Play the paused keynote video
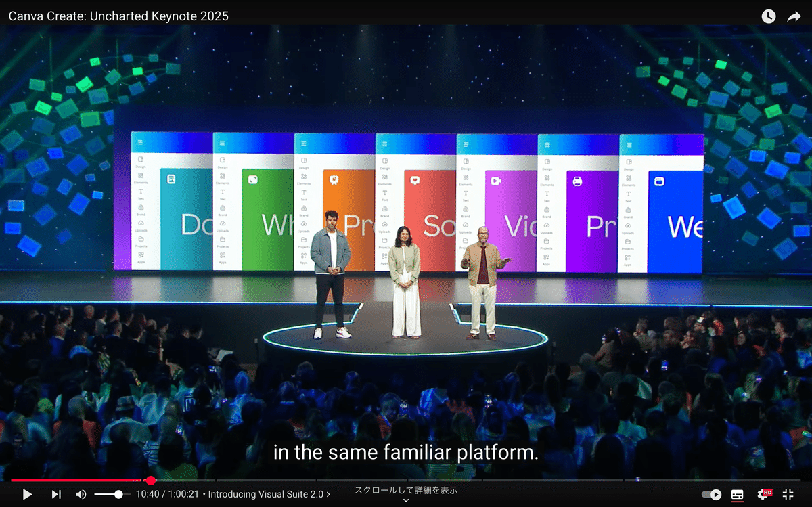Screen dimensions: 812x507 [x=27, y=494]
